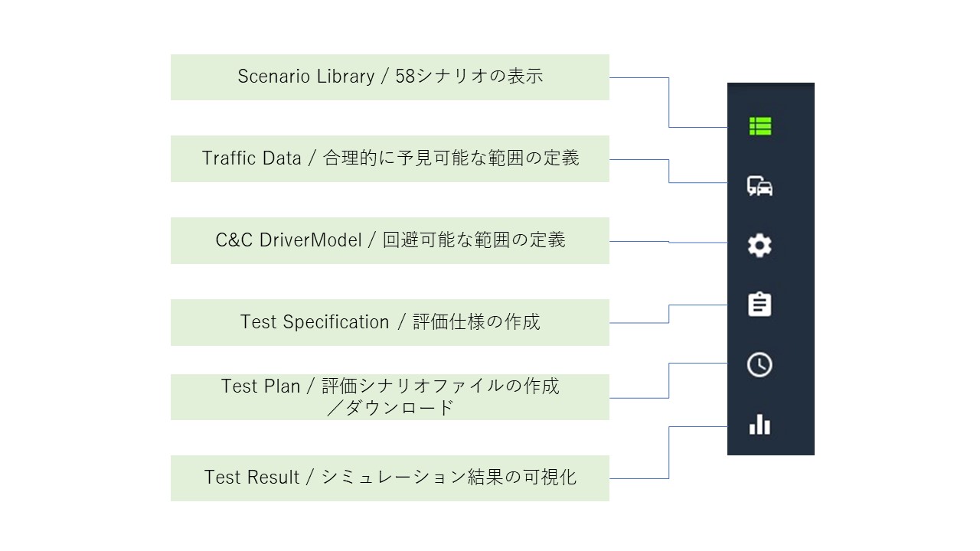Click the connector line from Scenario Library label
The image size is (980, 551).
pos(669,103)
